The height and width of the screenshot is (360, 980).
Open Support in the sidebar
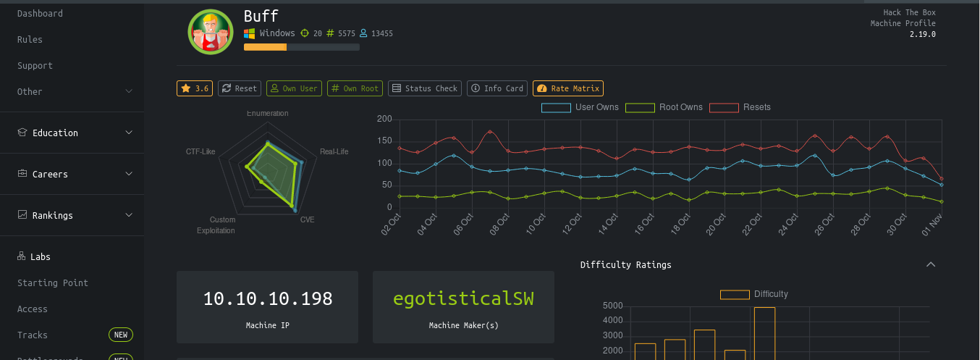pos(35,65)
